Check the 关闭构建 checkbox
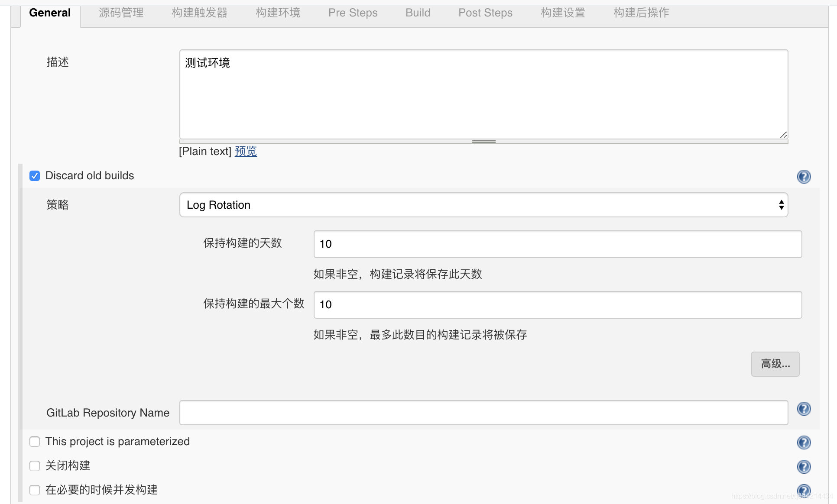 point(35,466)
